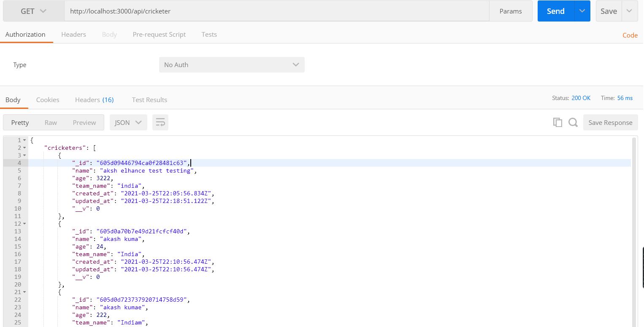Open the response Cookies tab
Screen dimensions: 644x327
click(x=48, y=100)
